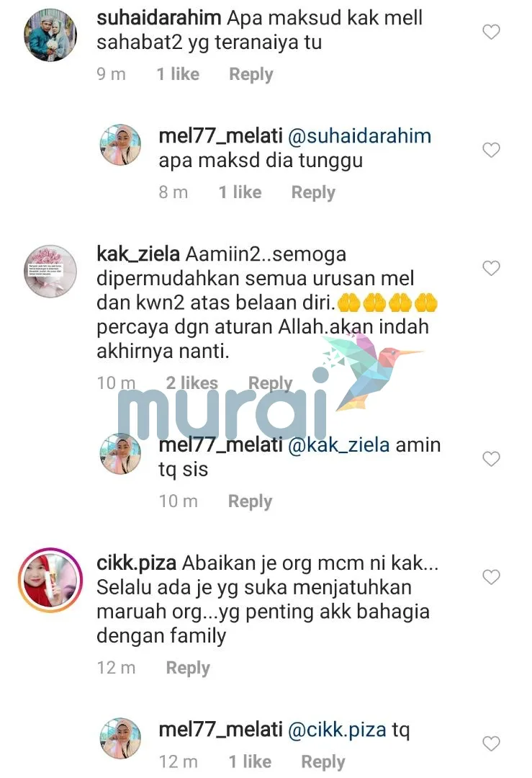Open the cikk.piza username link
Viewport: 532px width, 778px height.
tap(136, 563)
